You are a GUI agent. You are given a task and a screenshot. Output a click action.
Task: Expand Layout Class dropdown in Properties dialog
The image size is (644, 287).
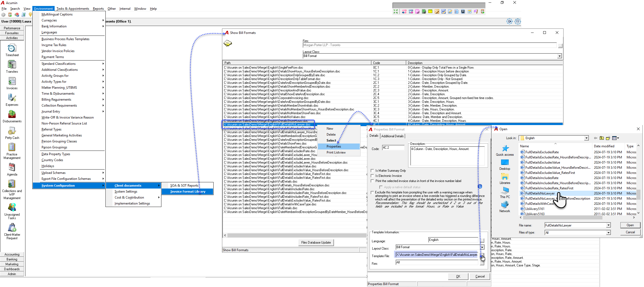coord(482,247)
